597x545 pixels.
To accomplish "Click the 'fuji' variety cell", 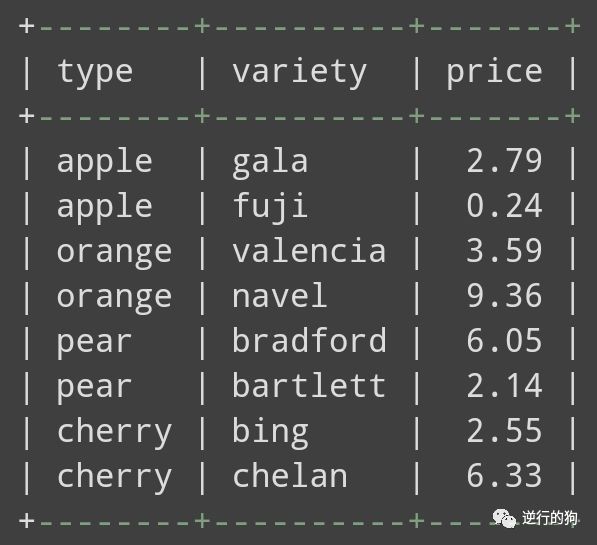I will click(x=270, y=207).
